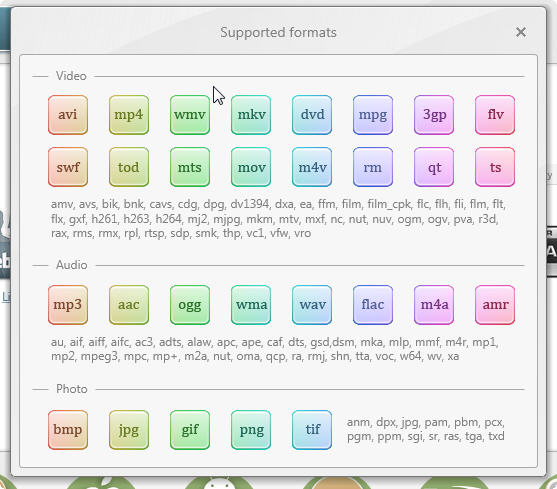Choose the bmp photo format tile

(68, 430)
